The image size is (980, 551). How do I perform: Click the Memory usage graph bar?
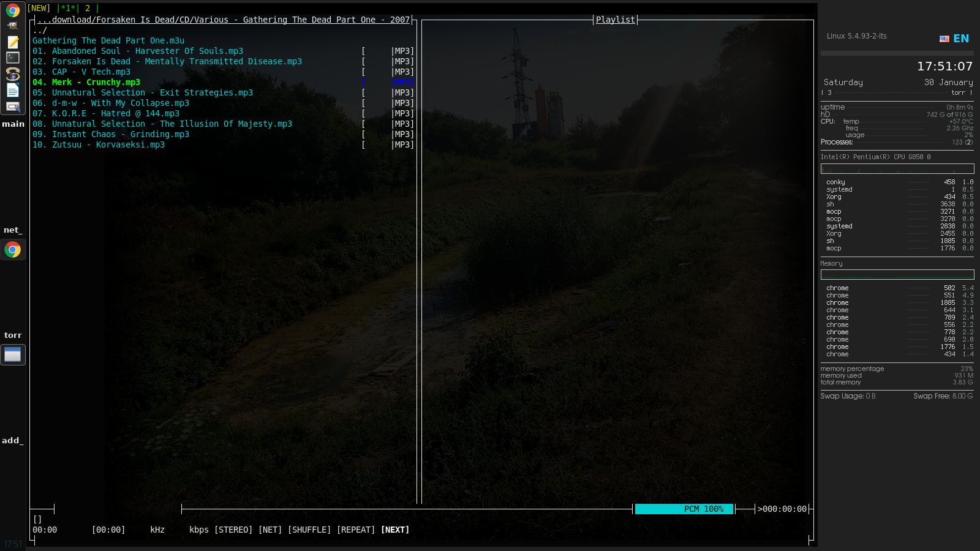click(897, 275)
